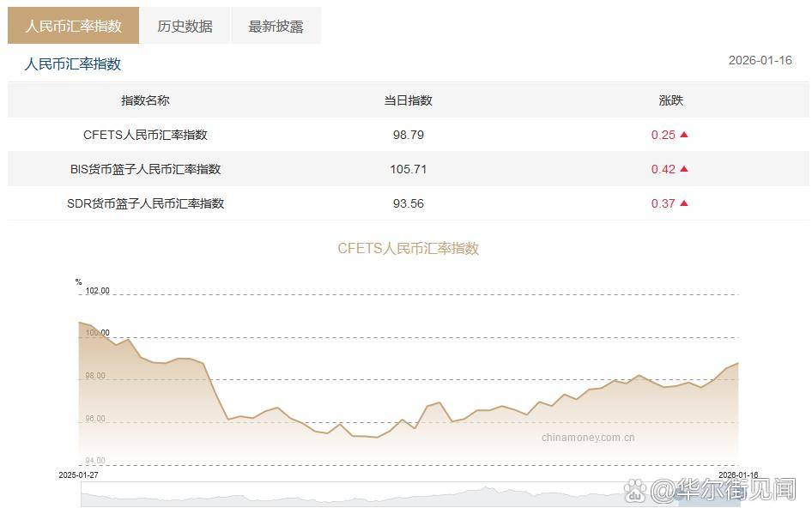This screenshot has width=812, height=520.
Task: Click the 当日指数 column header
Action: [x=408, y=100]
